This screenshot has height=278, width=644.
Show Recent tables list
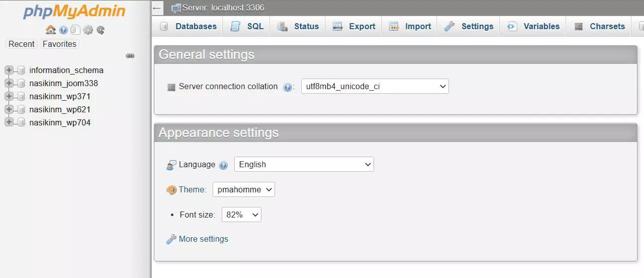tap(22, 44)
